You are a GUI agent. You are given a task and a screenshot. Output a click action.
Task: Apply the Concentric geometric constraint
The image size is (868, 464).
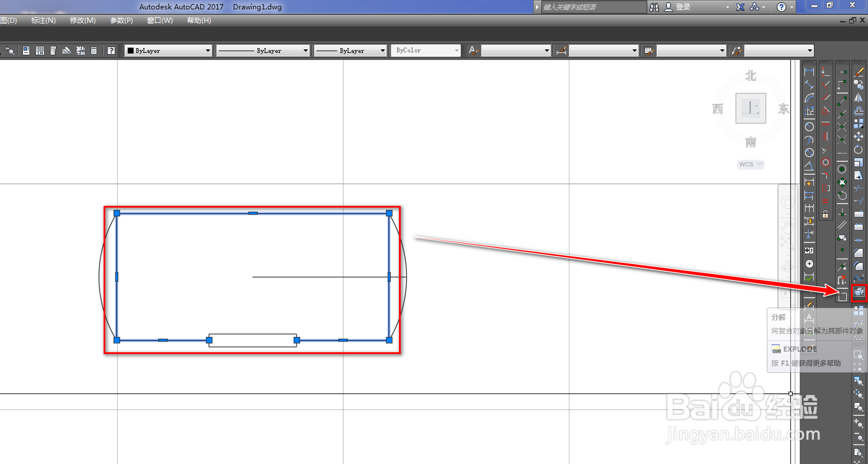(x=825, y=162)
